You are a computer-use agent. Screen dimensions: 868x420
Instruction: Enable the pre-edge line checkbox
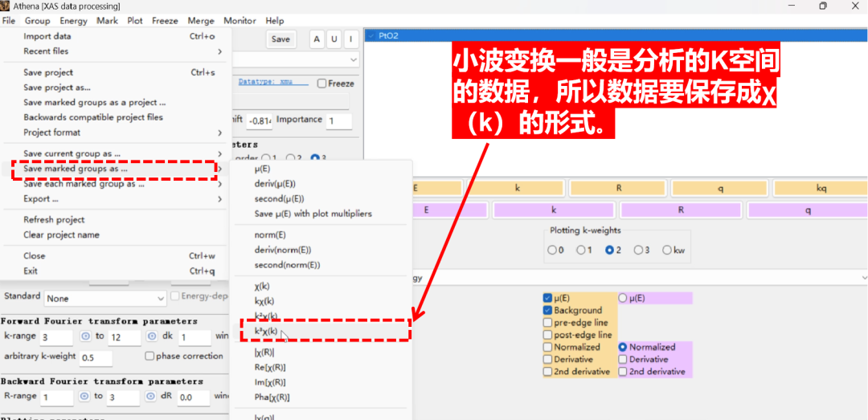(x=547, y=323)
